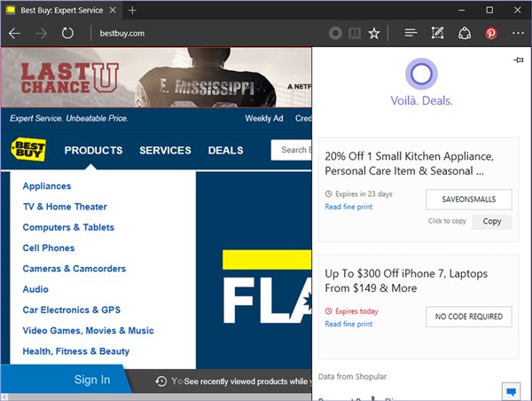Click the recently viewed history clock icon

(x=161, y=381)
